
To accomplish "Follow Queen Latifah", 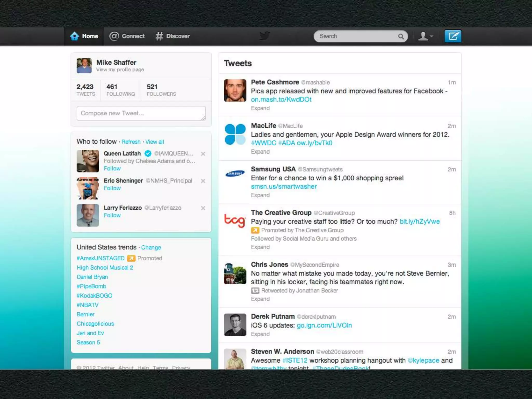I will click(x=112, y=168).
